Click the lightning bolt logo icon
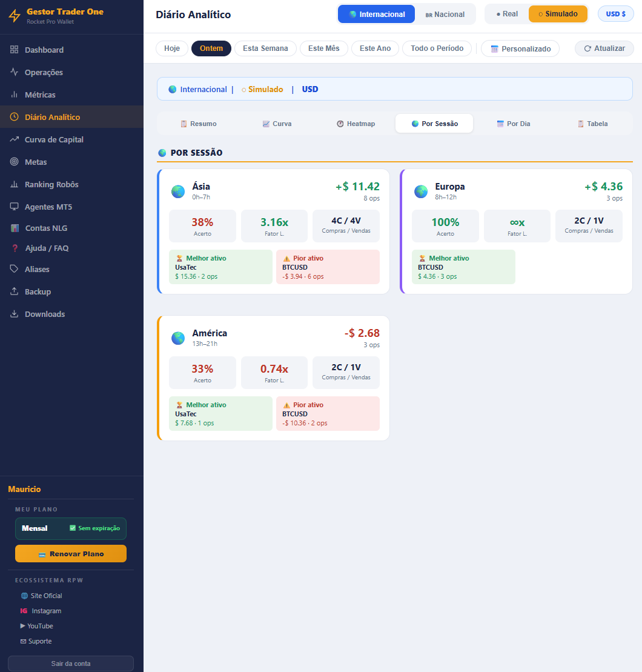Viewport: 642px width, 672px height. coord(15,16)
